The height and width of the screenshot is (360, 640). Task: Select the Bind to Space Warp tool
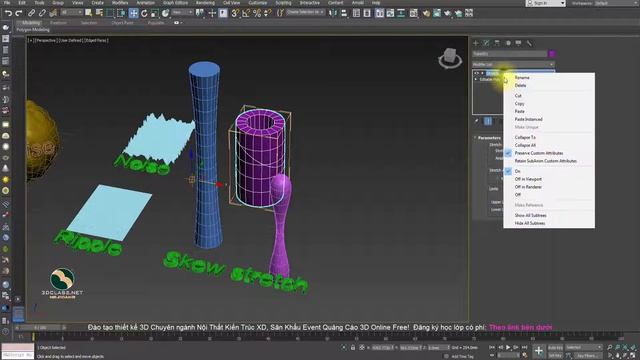53,13
